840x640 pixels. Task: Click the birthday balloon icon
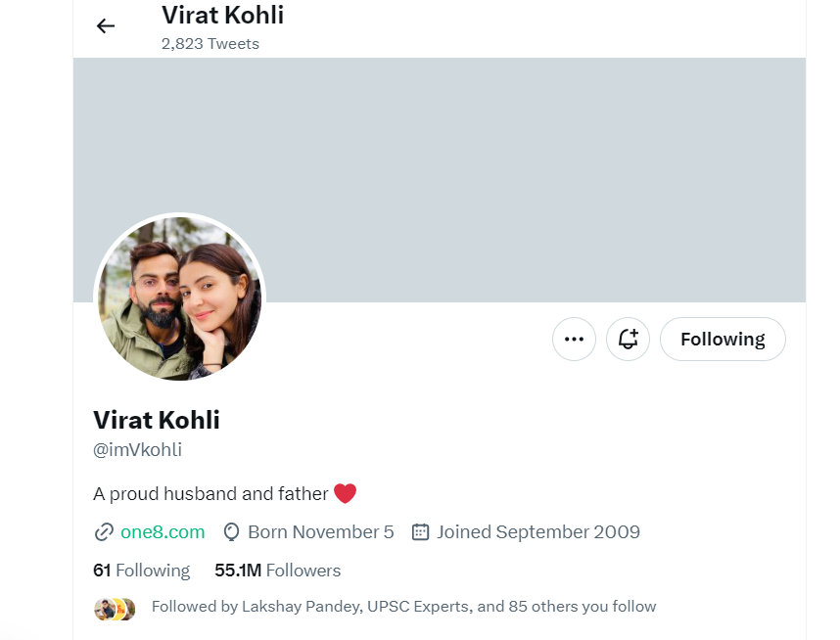(x=232, y=532)
